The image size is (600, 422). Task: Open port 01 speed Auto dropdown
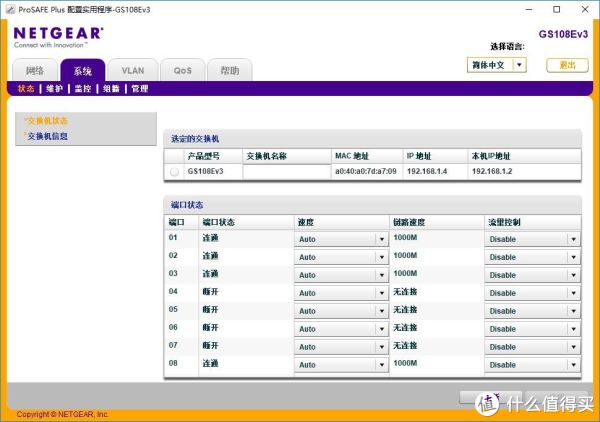click(341, 239)
